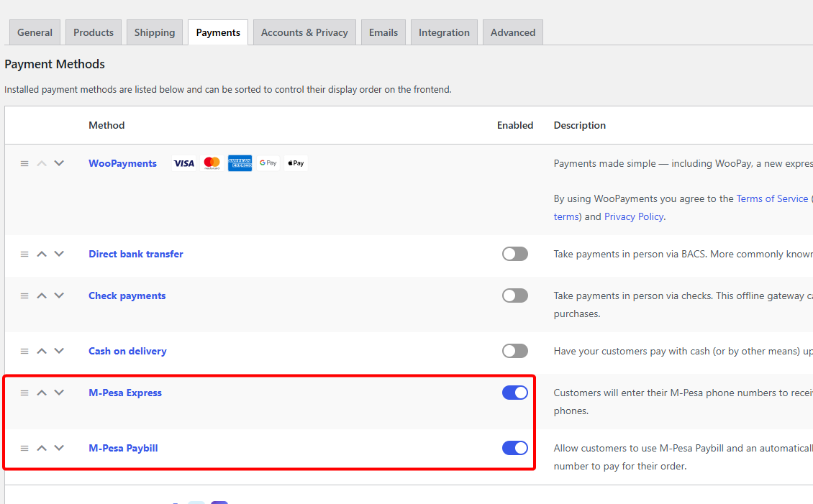
Task: Switch to the Products tab
Action: click(x=94, y=32)
